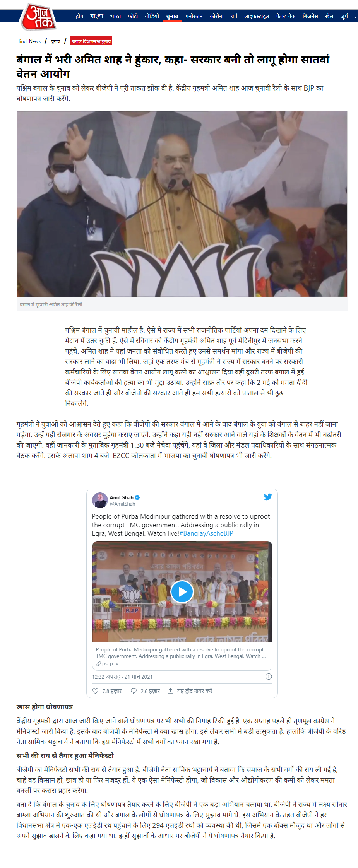Open tweet replies via the comment bubble icon

pos(134,691)
